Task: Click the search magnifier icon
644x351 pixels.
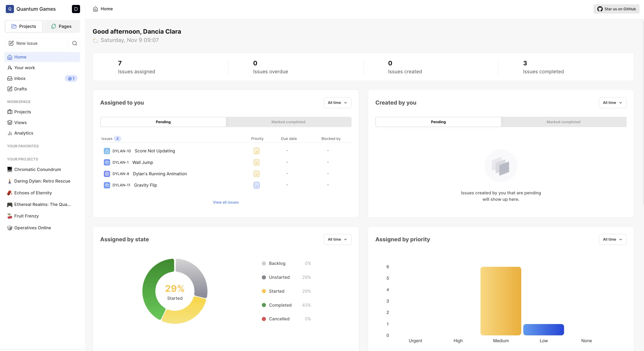Action: [75, 43]
